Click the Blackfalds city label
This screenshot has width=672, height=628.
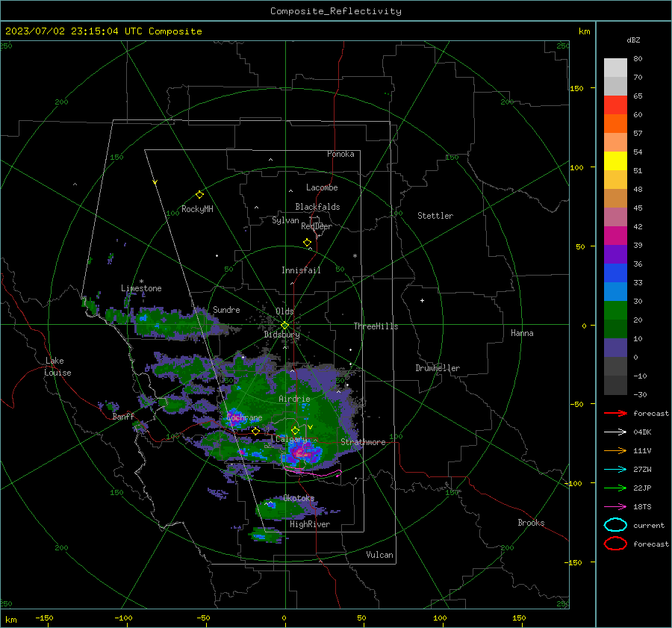(317, 207)
